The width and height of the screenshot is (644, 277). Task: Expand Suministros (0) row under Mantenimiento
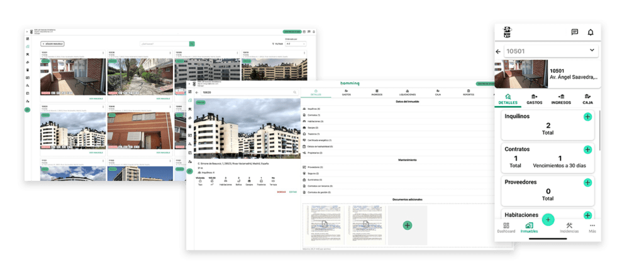[x=397, y=180]
